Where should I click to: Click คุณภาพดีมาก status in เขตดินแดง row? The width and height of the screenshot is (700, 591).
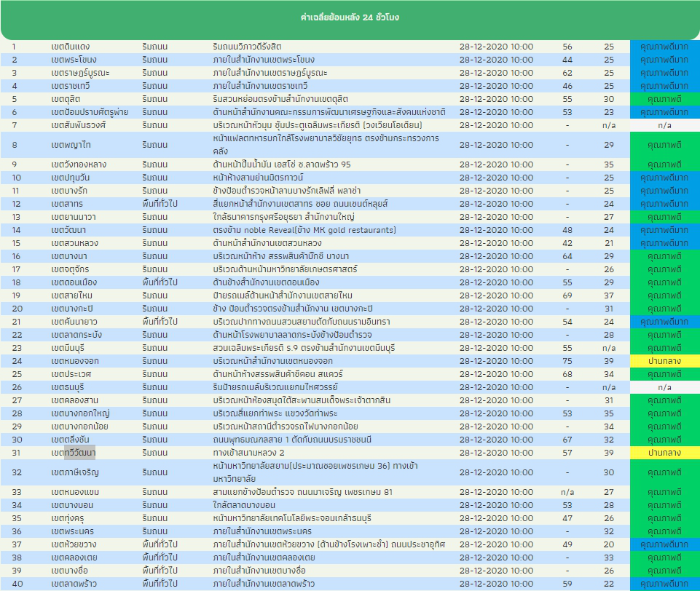(x=664, y=47)
